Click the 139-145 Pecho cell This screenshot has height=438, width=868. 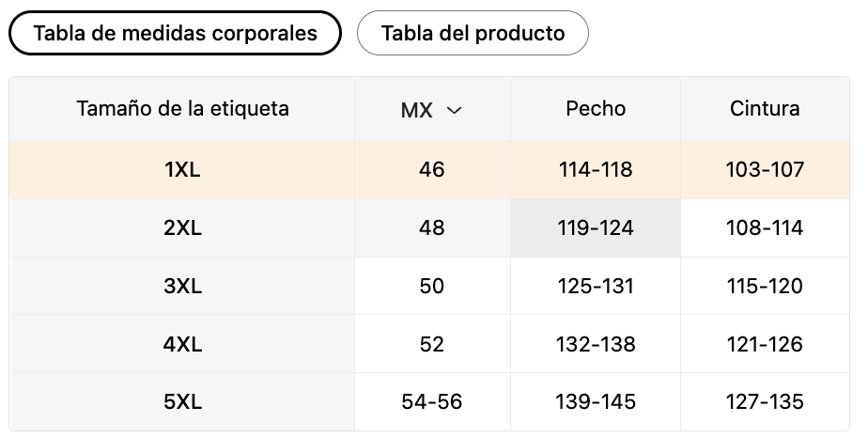(x=596, y=401)
